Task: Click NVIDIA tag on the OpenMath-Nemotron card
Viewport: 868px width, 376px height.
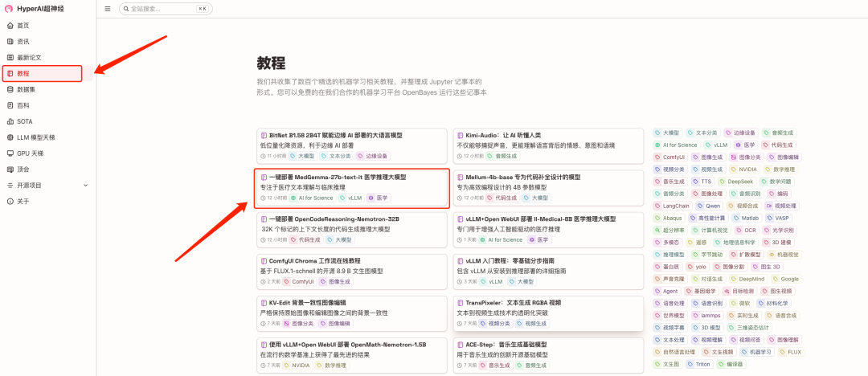Action: pos(297,366)
